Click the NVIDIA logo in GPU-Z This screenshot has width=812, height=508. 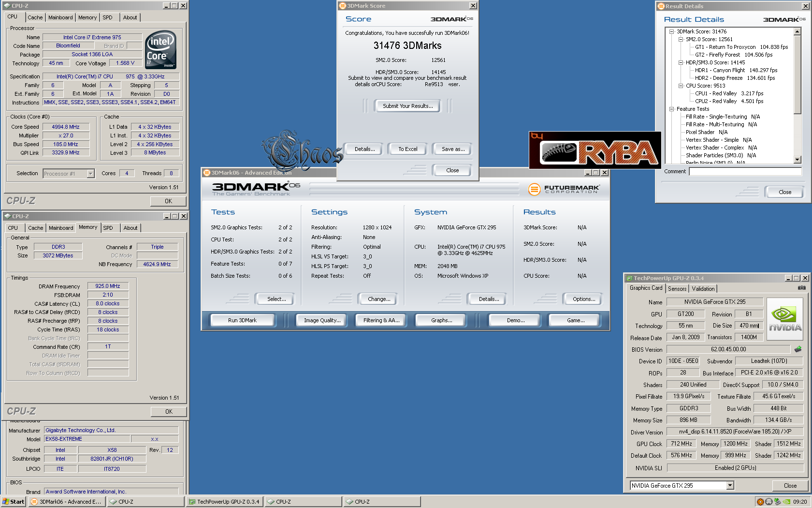point(785,320)
